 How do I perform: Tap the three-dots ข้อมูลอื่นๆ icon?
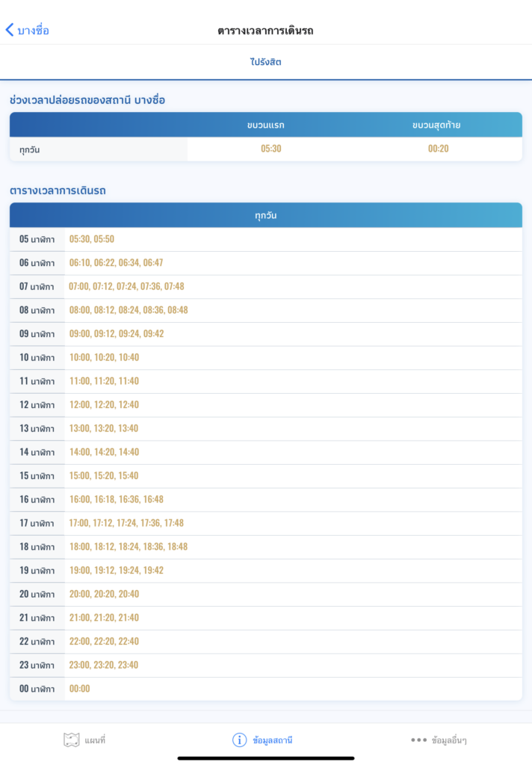point(418,740)
